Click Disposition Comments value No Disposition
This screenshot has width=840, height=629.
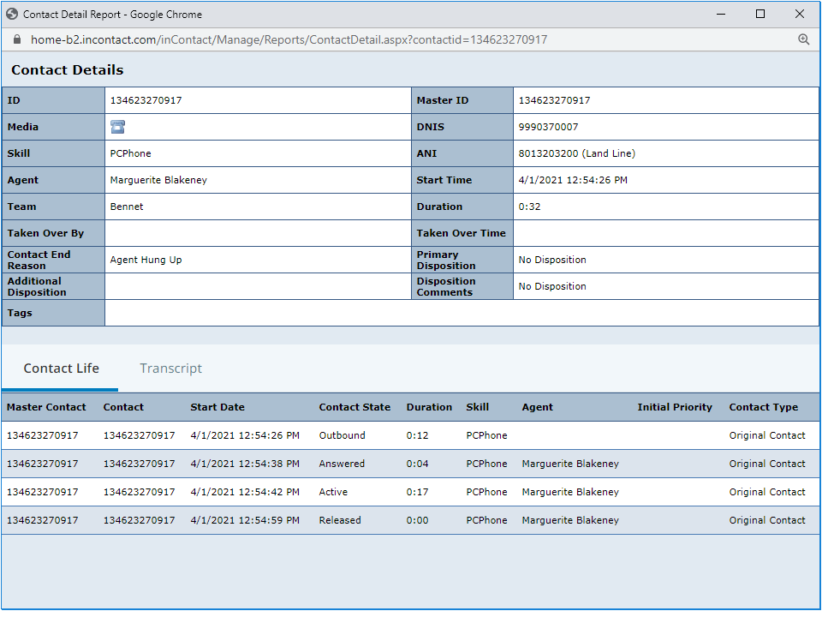tap(552, 286)
